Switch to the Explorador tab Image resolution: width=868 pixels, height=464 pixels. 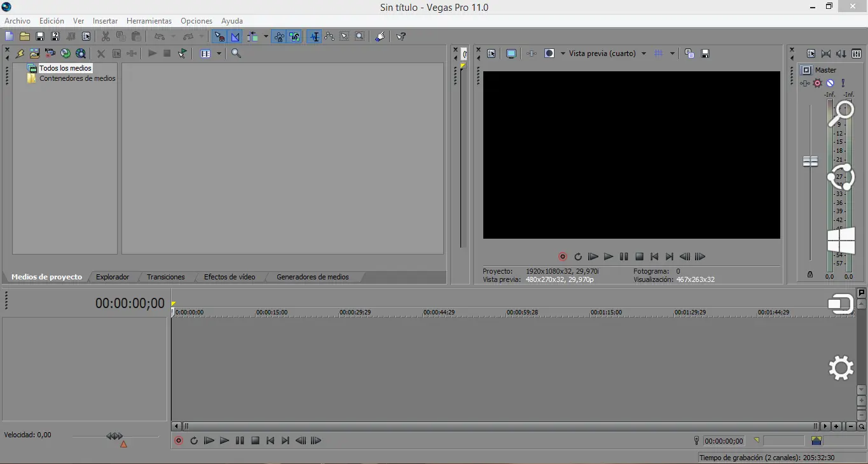(113, 277)
